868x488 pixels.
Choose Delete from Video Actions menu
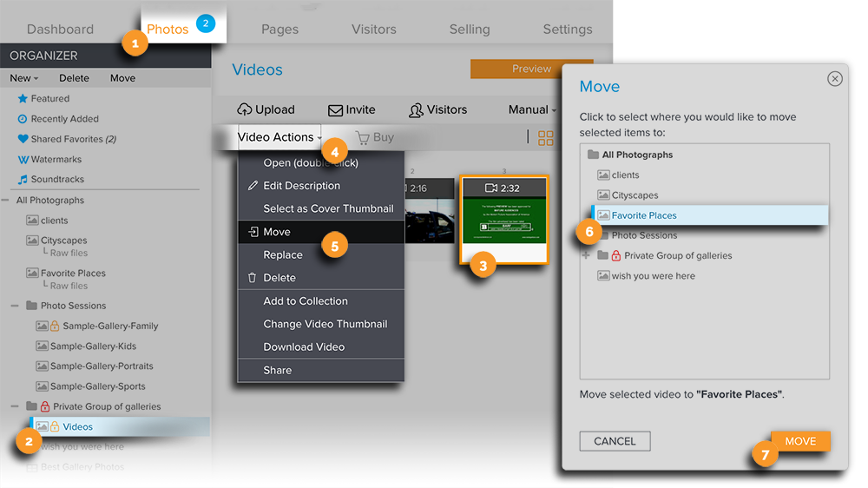tap(321, 278)
